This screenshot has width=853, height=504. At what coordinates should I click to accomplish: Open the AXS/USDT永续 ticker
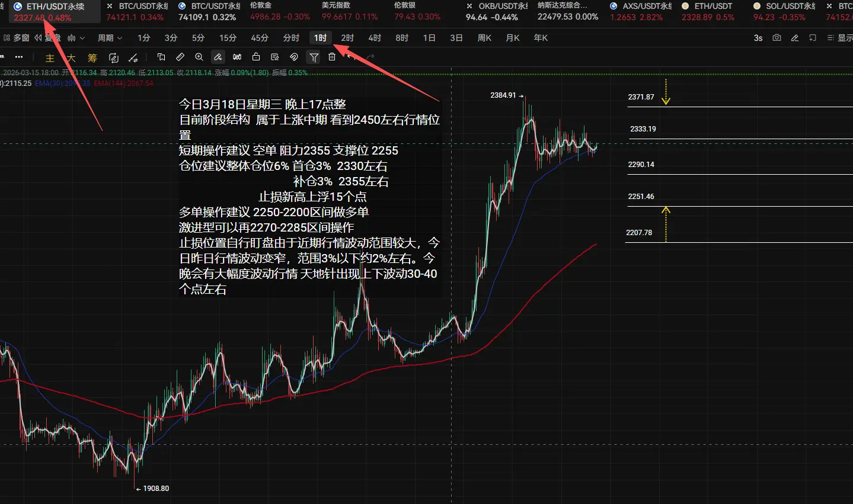coord(641,12)
